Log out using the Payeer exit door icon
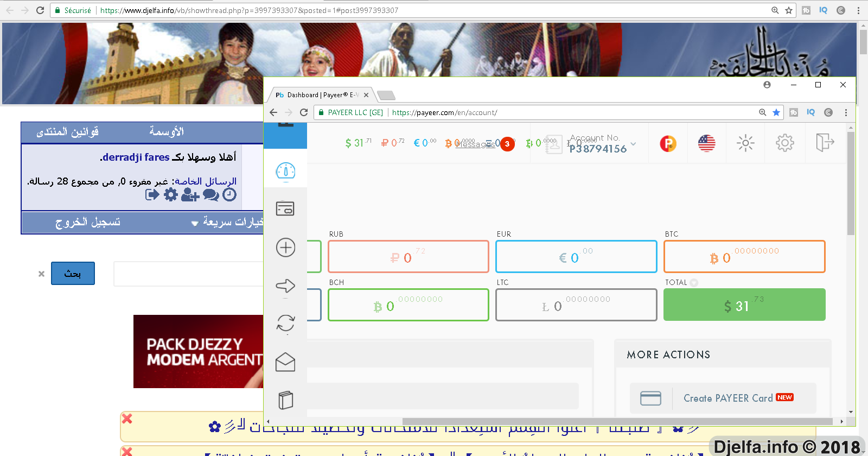 (825, 143)
